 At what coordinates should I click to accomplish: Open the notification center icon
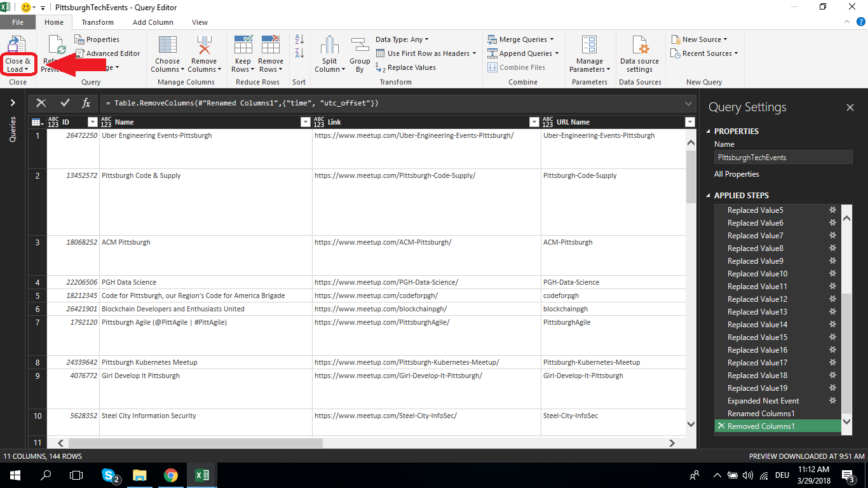point(848,475)
